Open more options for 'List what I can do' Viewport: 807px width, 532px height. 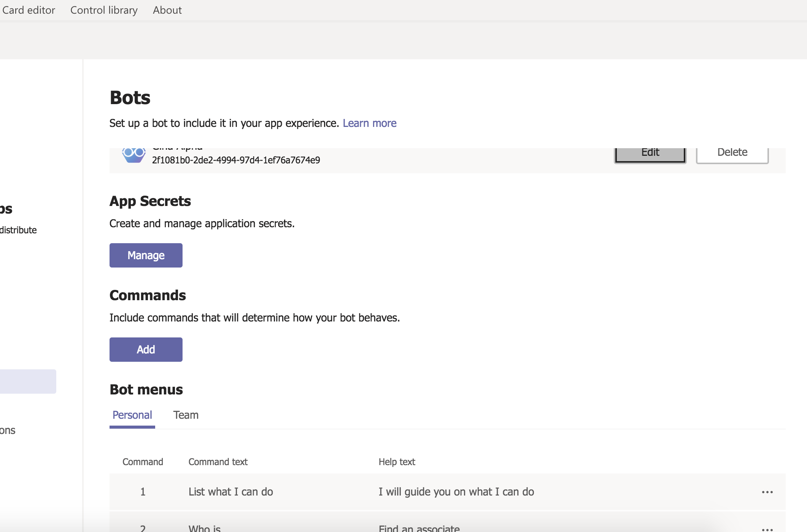tap(767, 491)
